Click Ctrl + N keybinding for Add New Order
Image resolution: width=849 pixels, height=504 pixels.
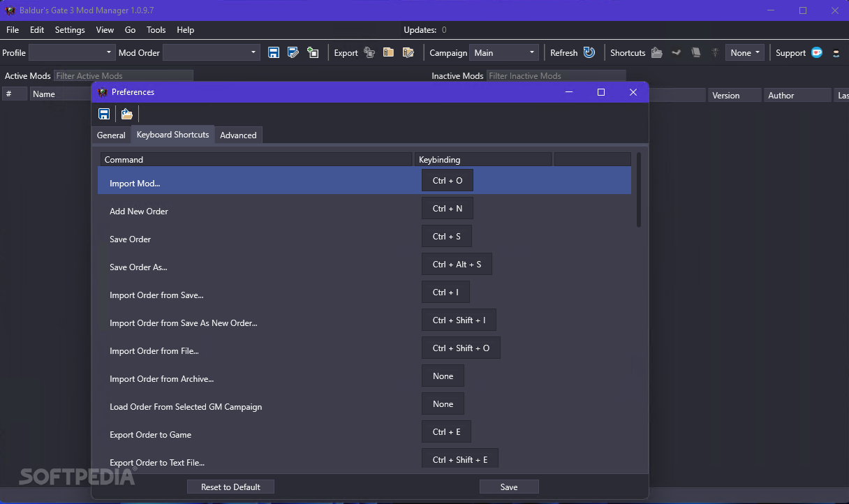[448, 208]
